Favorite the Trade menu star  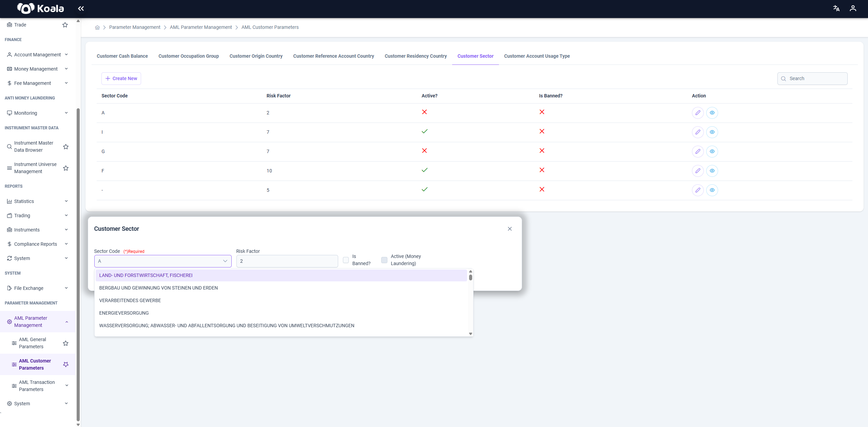(x=65, y=25)
